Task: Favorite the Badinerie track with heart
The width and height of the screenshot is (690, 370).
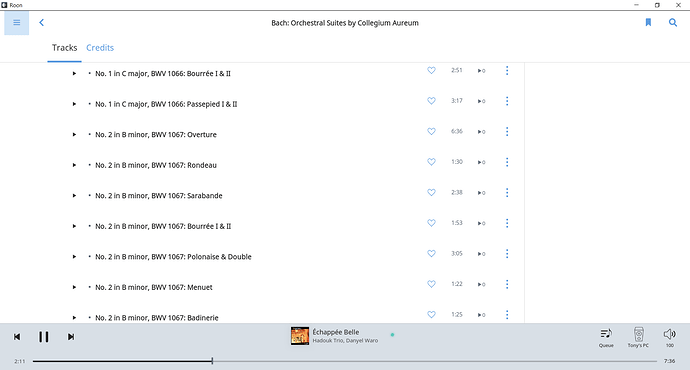Action: pyautogui.click(x=431, y=315)
